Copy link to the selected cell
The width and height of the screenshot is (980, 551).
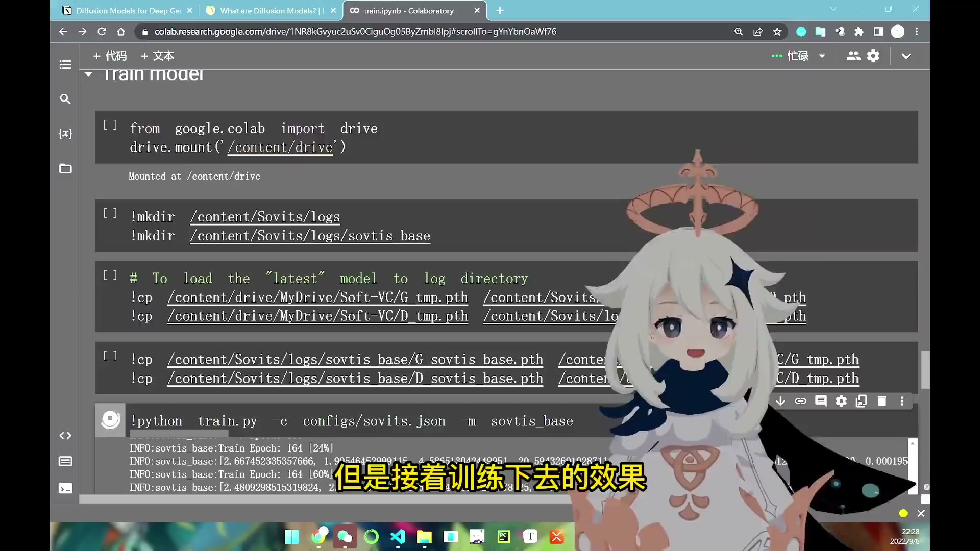pos(800,402)
